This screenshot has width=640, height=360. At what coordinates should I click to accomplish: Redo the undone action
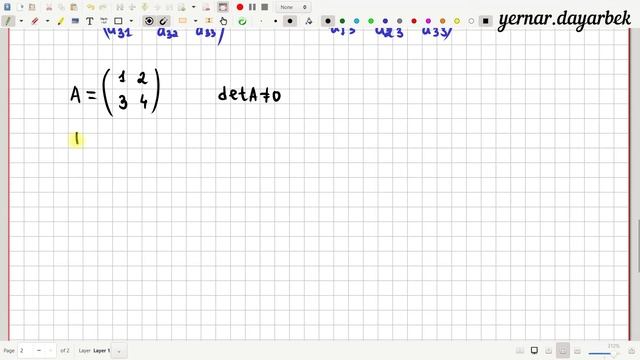tap(103, 7)
